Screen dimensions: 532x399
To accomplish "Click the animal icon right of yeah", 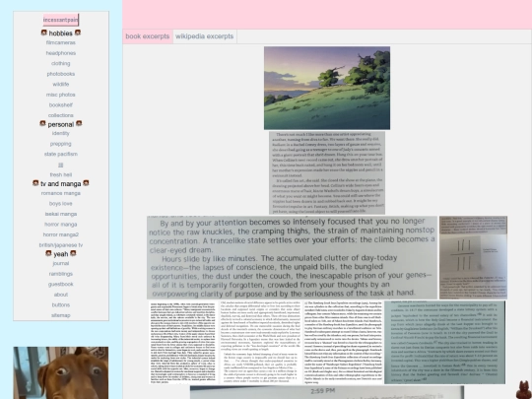I will click(x=73, y=253).
